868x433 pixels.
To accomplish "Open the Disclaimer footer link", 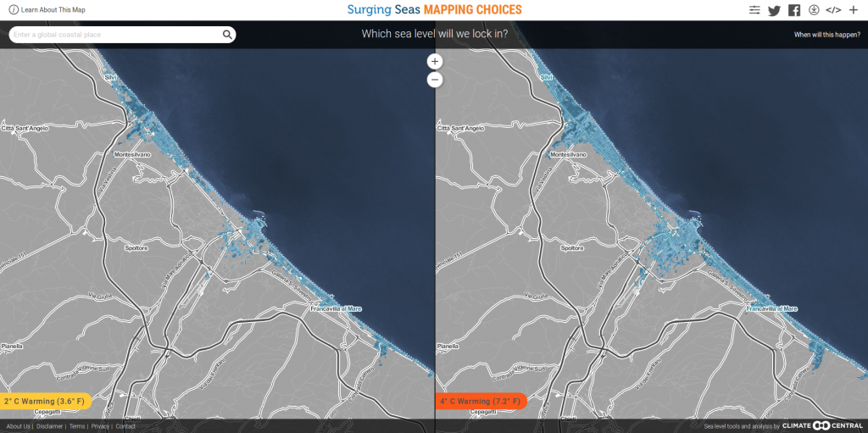I will click(50, 426).
